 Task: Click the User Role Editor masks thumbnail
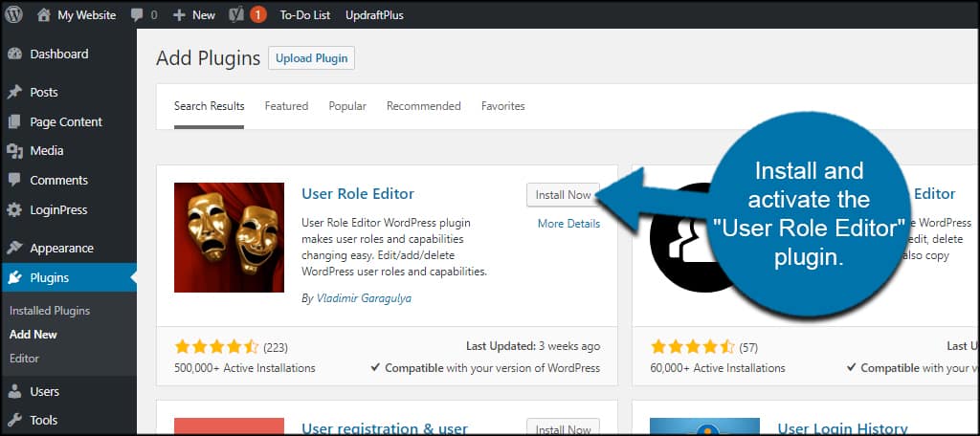[x=230, y=237]
